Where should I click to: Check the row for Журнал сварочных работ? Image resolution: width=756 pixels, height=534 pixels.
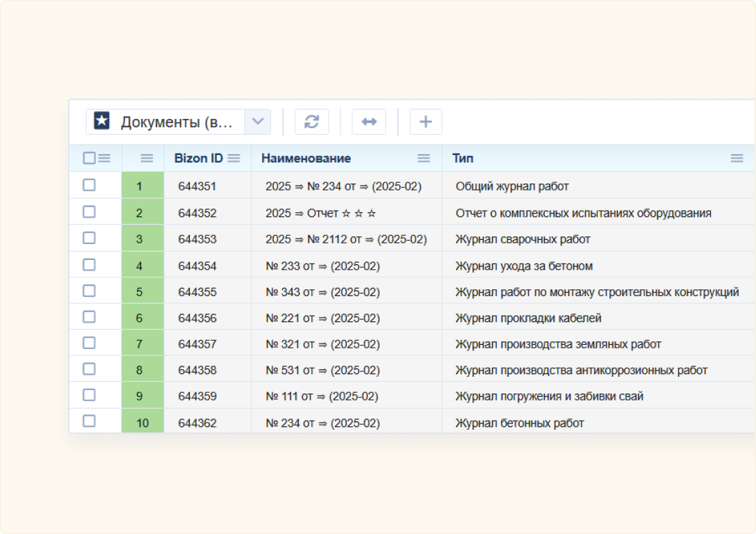pyautogui.click(x=89, y=238)
